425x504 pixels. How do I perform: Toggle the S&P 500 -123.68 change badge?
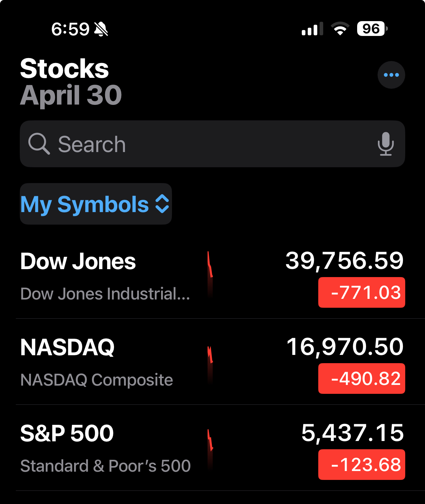point(361,465)
